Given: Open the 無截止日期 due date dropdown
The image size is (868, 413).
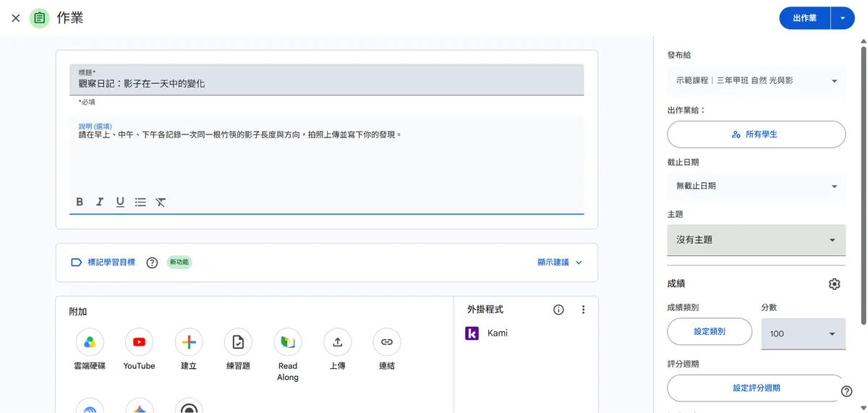Looking at the screenshot, I should click(756, 186).
